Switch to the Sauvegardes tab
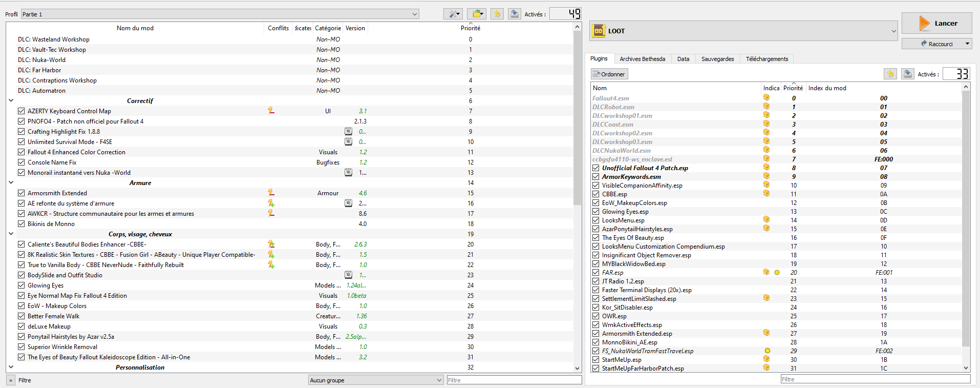Viewport: 980px width, 388px height. [717, 59]
